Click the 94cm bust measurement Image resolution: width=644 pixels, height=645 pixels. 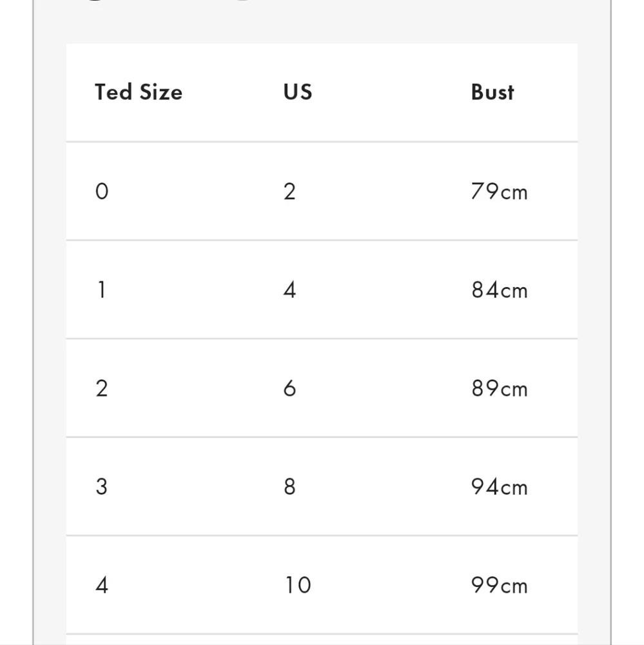(499, 486)
